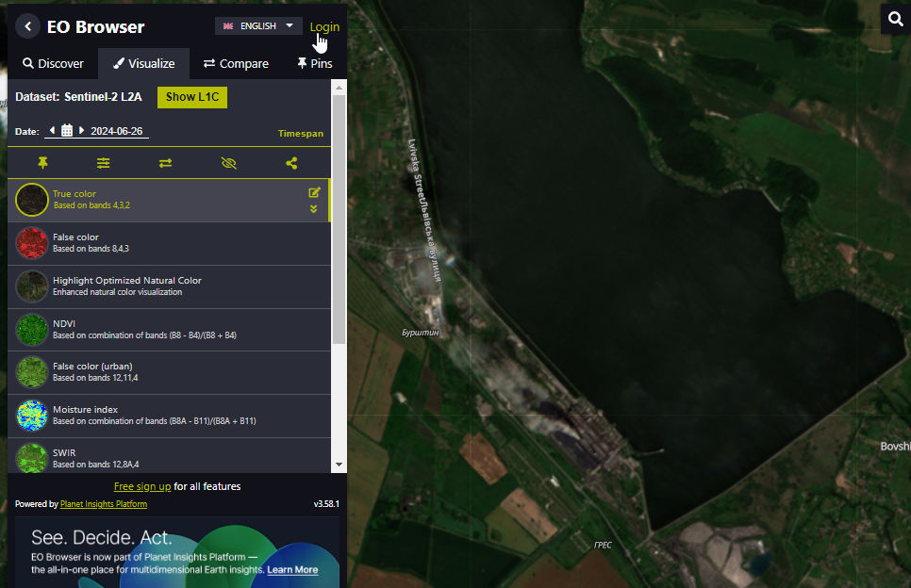
Task: Select False color (urban) thumbnail
Action: 32,372
